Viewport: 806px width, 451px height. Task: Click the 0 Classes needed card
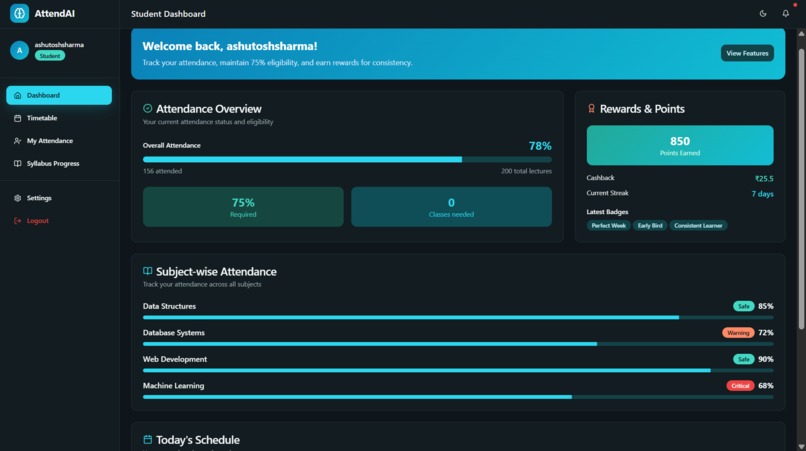(x=451, y=207)
